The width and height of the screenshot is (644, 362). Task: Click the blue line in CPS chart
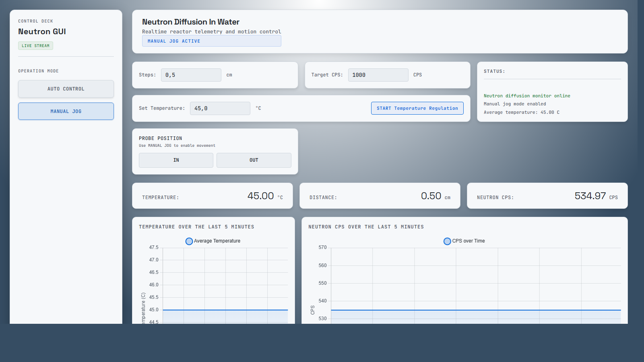click(476, 310)
